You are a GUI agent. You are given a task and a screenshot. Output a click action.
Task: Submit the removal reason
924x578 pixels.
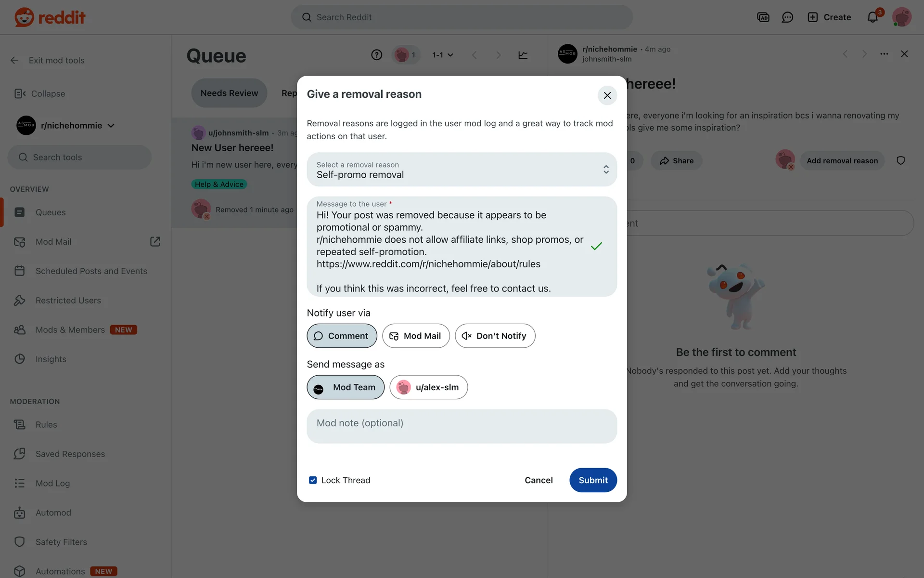pyautogui.click(x=593, y=480)
